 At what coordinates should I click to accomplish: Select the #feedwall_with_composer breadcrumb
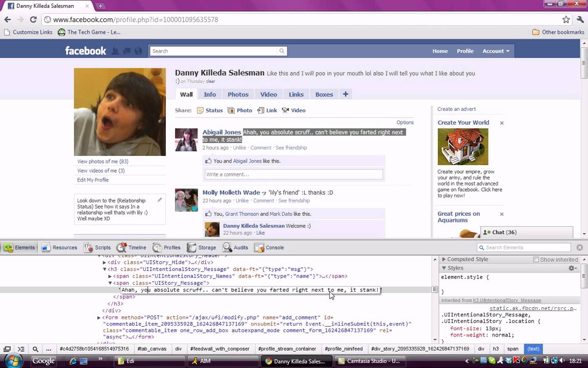pyautogui.click(x=220, y=349)
